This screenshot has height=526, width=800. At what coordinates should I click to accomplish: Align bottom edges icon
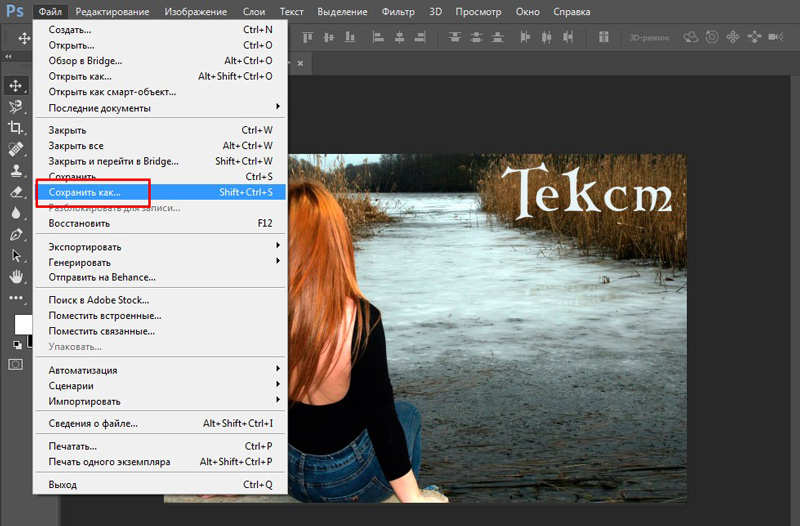[x=350, y=37]
